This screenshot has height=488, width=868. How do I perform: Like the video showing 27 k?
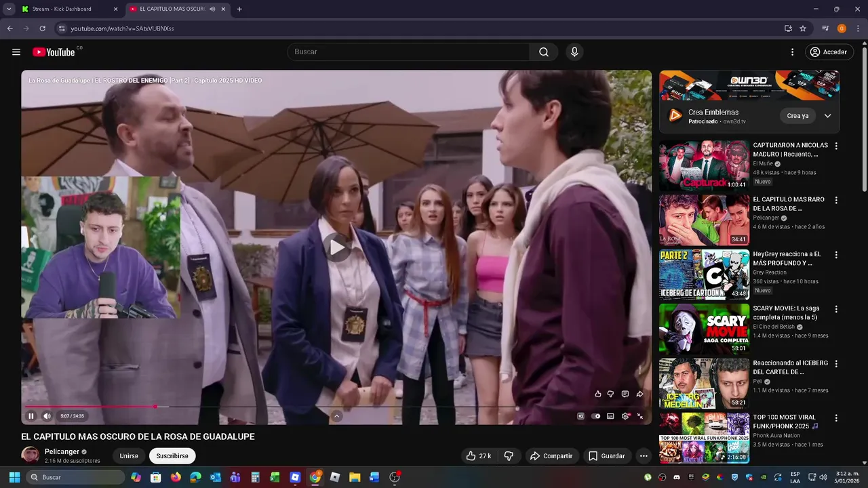[479, 456]
